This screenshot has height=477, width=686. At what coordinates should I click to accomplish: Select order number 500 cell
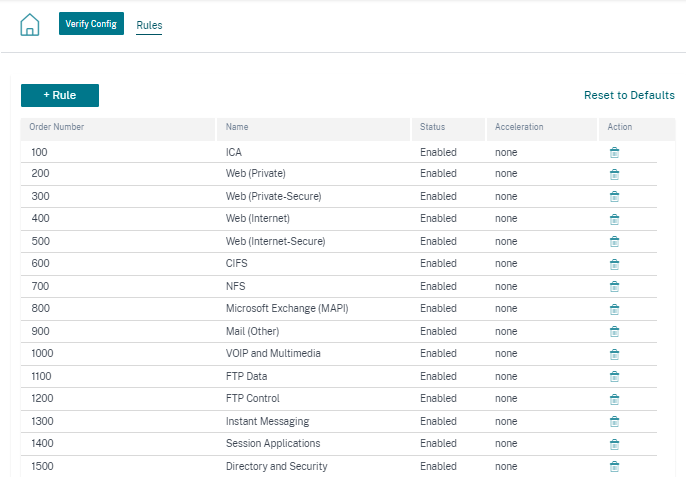[x=40, y=241]
